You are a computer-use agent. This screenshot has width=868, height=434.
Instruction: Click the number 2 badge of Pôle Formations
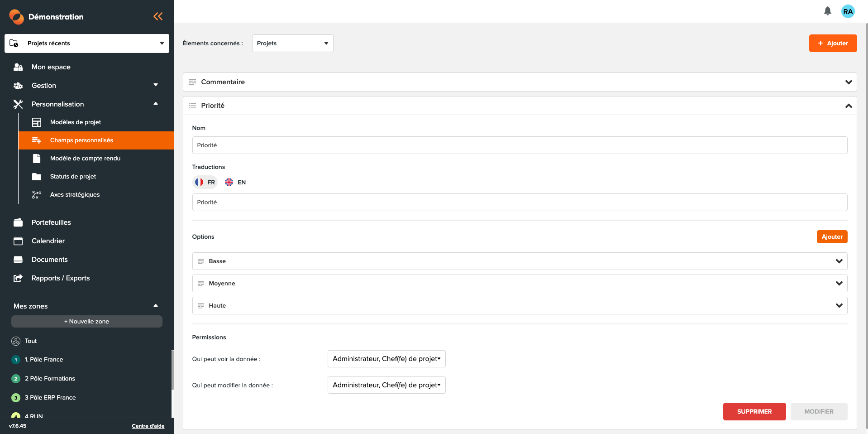point(16,379)
